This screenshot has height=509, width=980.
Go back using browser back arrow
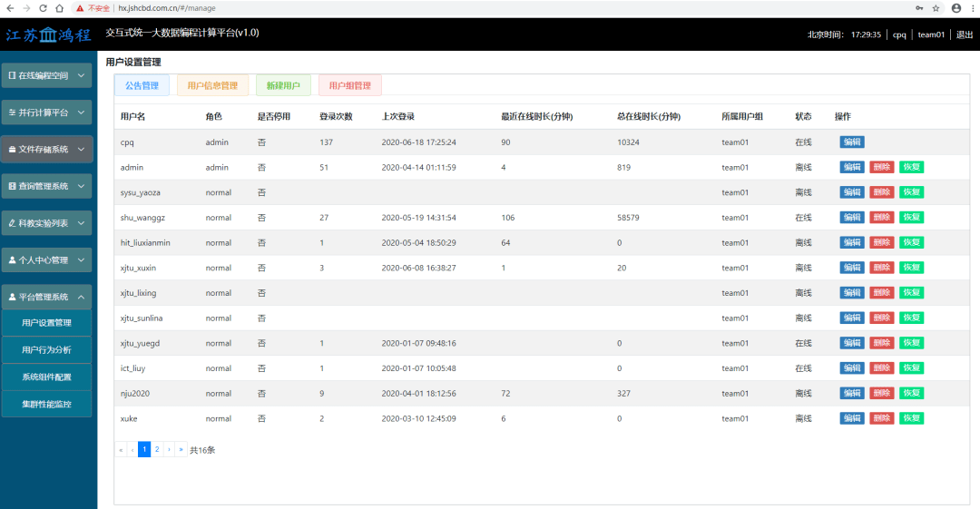click(x=10, y=8)
